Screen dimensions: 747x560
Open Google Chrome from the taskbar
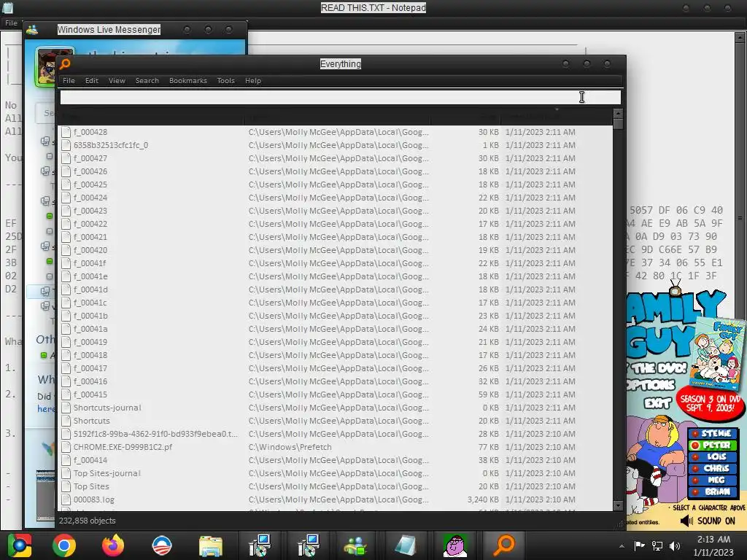64,545
